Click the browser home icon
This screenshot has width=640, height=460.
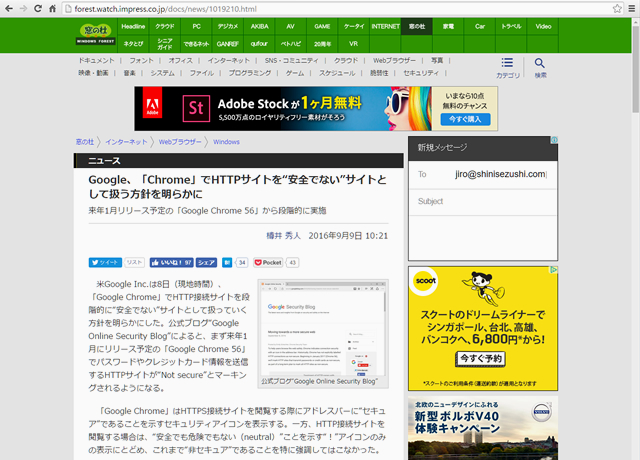52,7
